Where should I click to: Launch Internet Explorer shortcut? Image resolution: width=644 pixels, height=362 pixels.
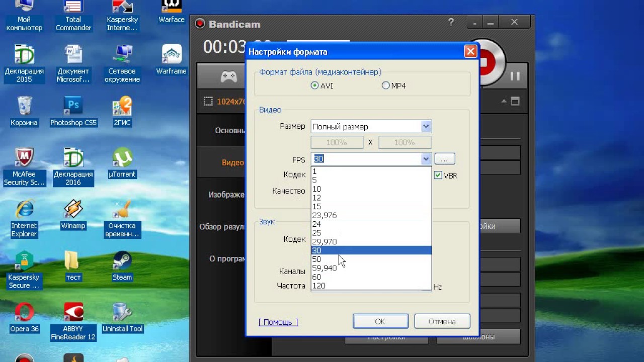click(x=24, y=219)
